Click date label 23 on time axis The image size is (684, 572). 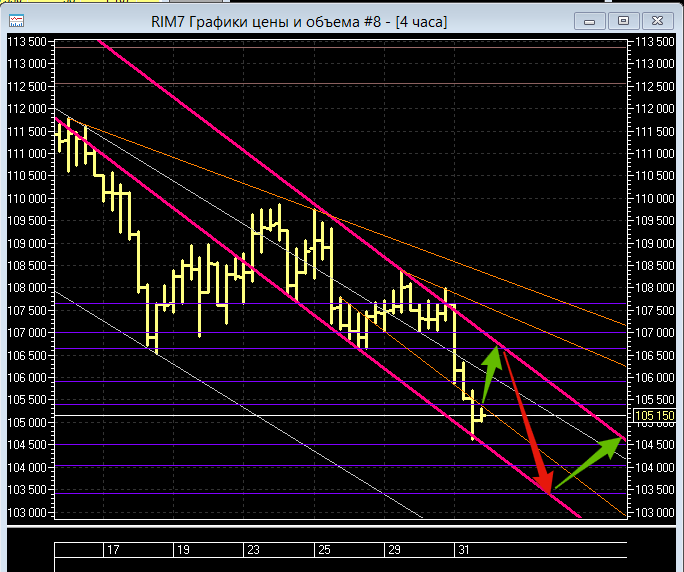coord(253,550)
